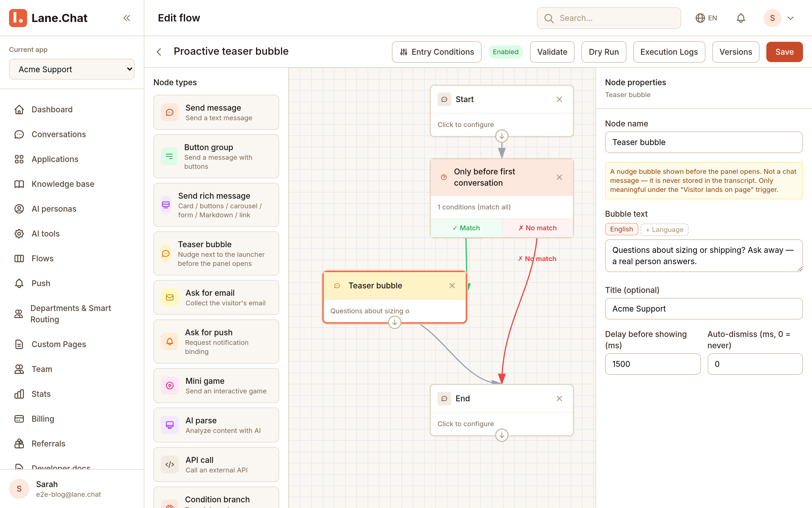
Task: Open Entry Conditions
Action: (436, 52)
